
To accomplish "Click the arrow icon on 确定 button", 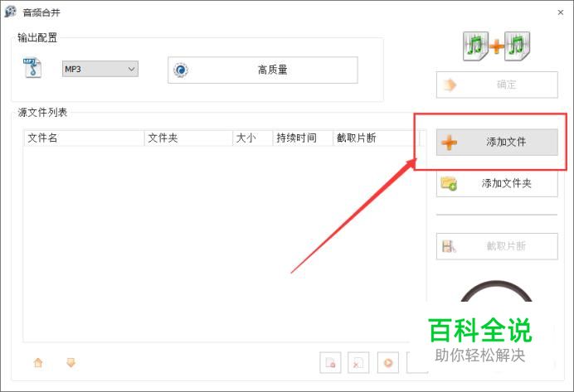I will pyautogui.click(x=450, y=85).
